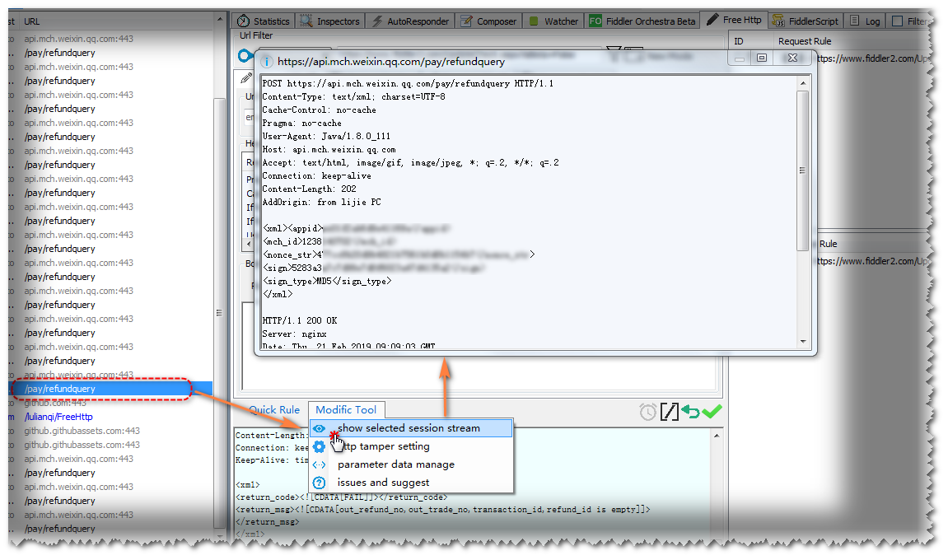The image size is (948, 560).
Task: Click the blue circle Url Filter icon
Action: point(245,56)
